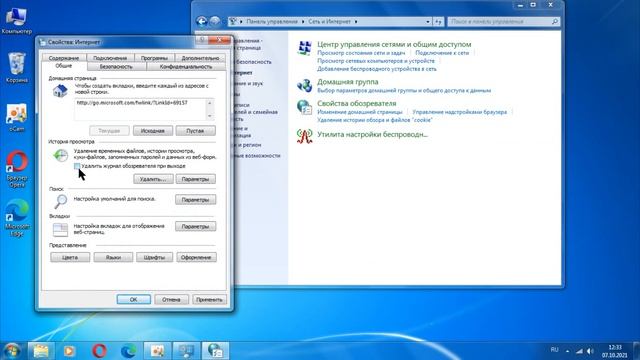This screenshot has height=360, width=640.
Task: Switch to the Содержание tab
Action: tap(64, 58)
